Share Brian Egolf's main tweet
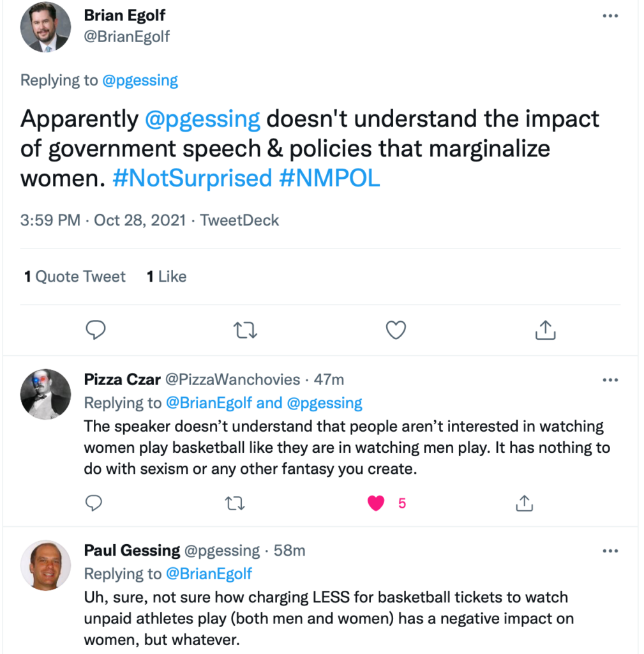644x654 pixels. coord(545,330)
